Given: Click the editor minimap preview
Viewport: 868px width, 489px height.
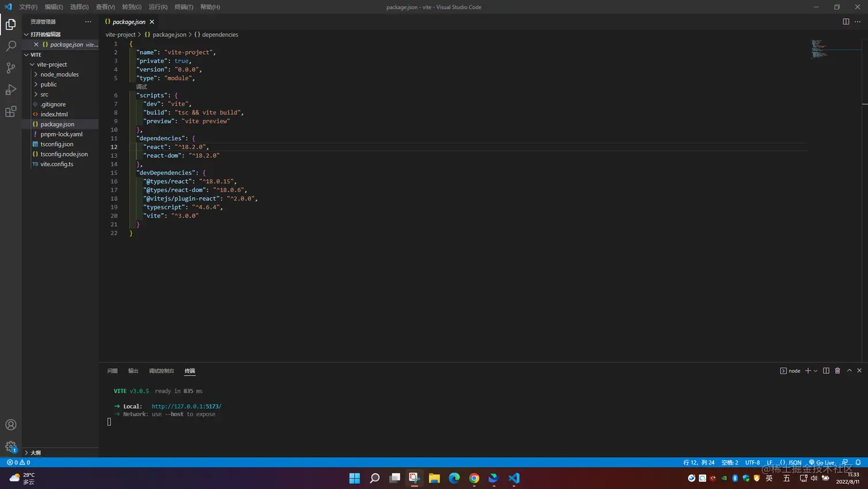Looking at the screenshot, I should coord(820,49).
